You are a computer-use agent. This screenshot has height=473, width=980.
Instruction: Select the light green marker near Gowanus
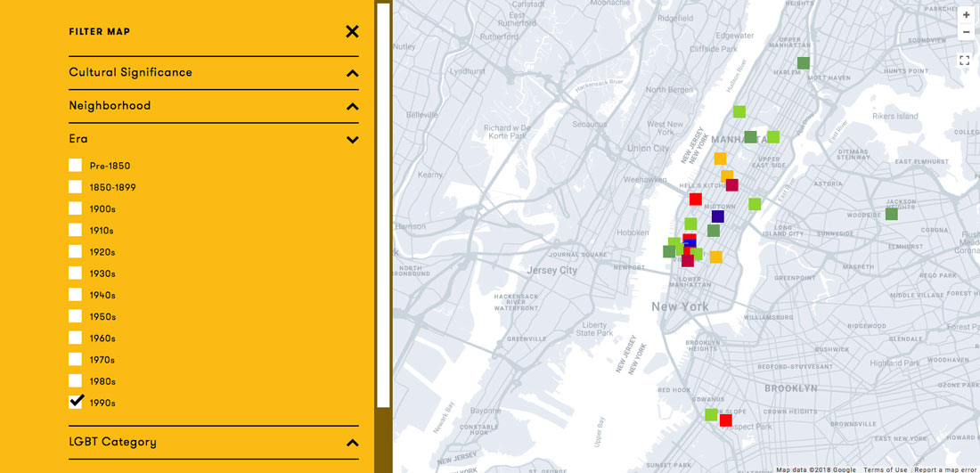coord(711,415)
